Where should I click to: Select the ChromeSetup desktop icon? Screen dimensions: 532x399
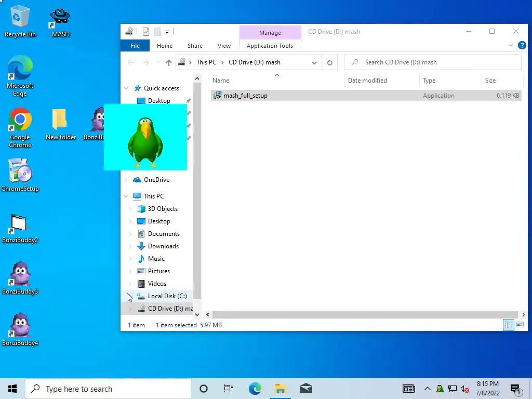pyautogui.click(x=20, y=175)
